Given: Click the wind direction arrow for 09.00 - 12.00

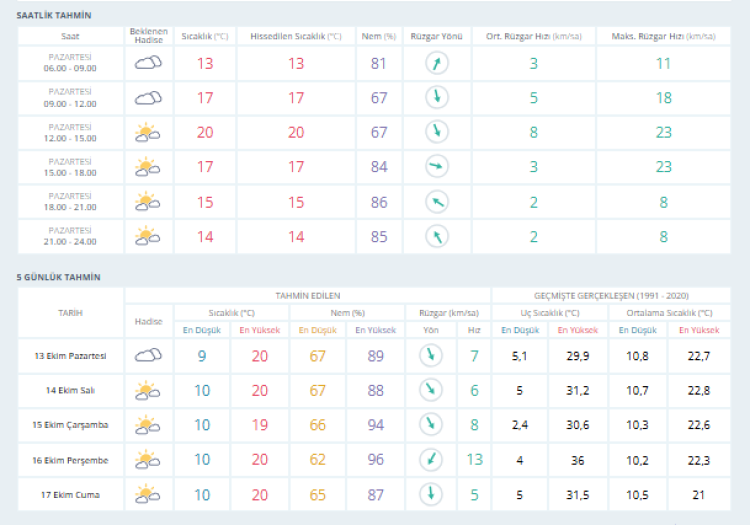Looking at the screenshot, I should 436,98.
